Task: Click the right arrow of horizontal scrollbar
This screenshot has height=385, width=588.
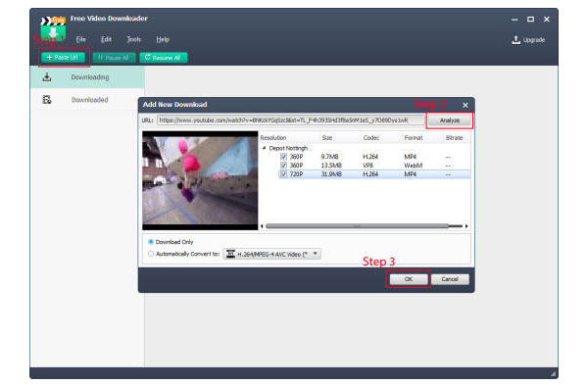Action: pos(466,226)
